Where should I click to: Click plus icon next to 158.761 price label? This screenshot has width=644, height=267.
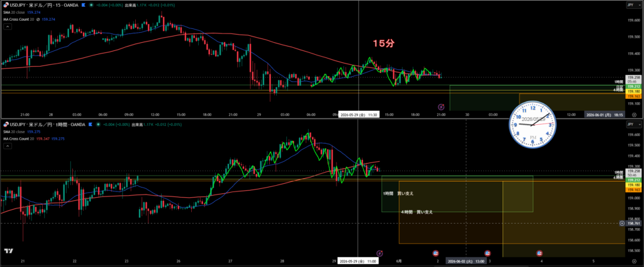622,223
